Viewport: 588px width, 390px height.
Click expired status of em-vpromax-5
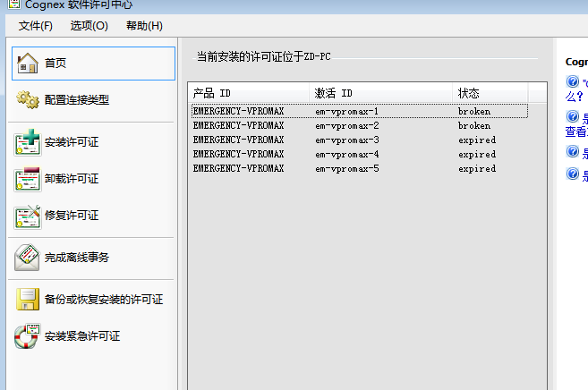click(x=477, y=168)
